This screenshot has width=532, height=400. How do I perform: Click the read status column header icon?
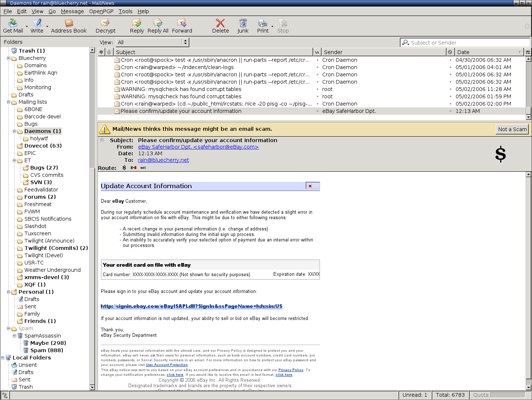pos(317,52)
